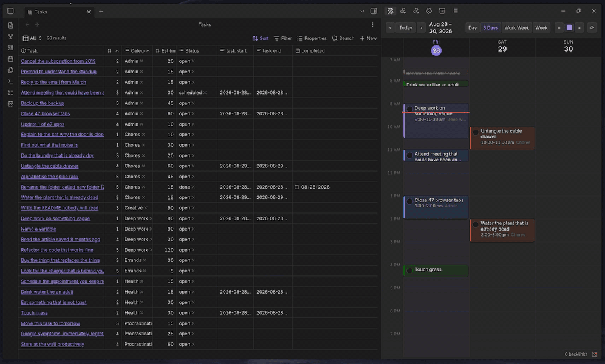Open the Filter menu
The image size is (605, 364).
coord(283,38)
